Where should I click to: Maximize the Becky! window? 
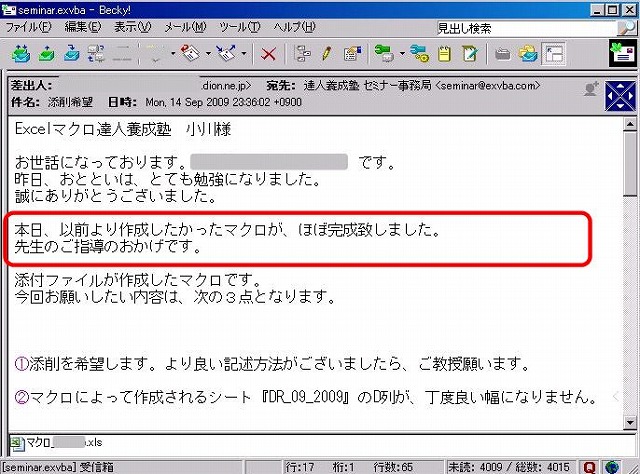click(612, 10)
